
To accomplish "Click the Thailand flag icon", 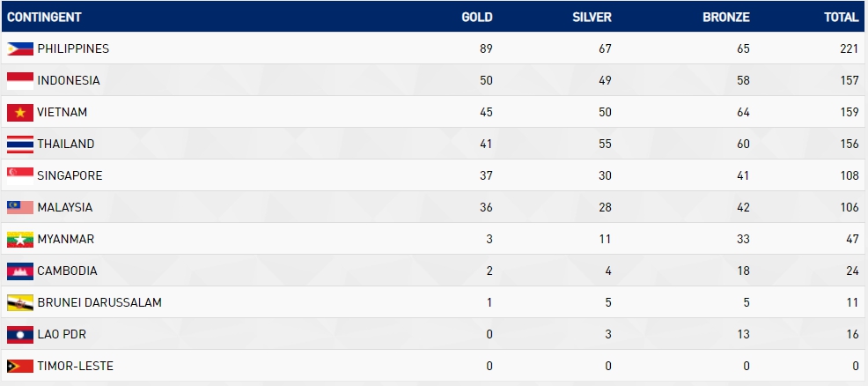I will point(20,144).
